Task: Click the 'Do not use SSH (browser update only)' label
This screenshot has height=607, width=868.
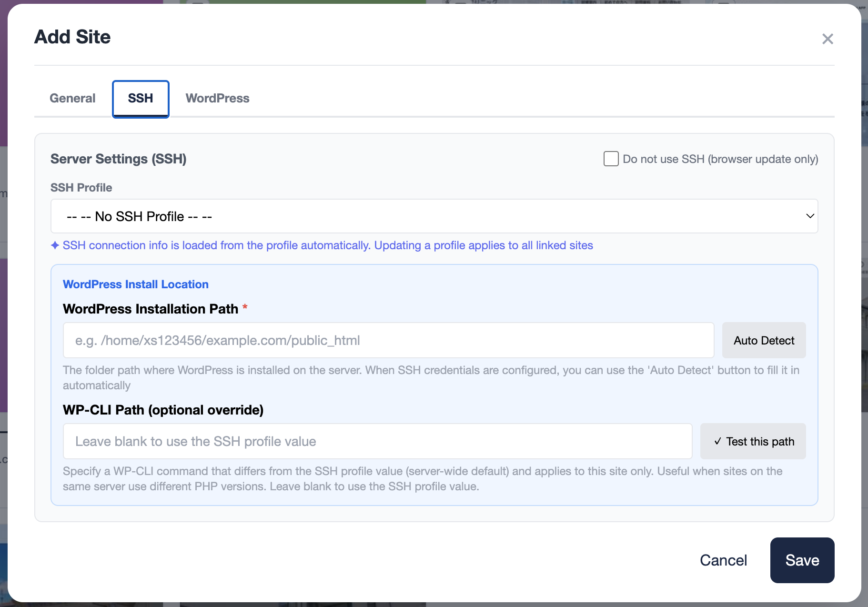Action: (x=720, y=159)
